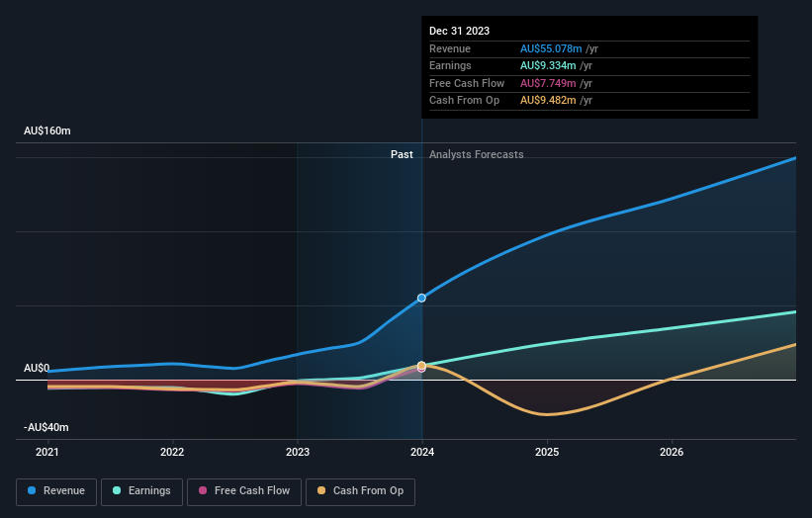Click the 2022 x-axis label

coord(172,453)
